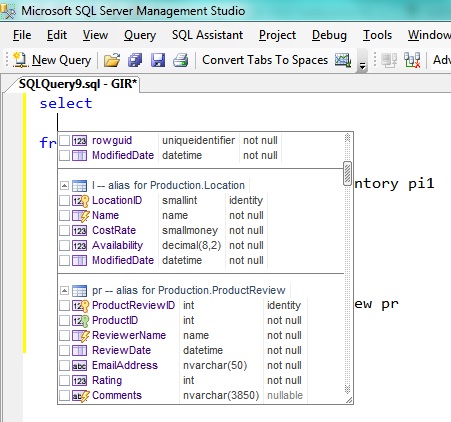The image size is (451, 422).
Task: Click the CostRate numeric type icon
Action: click(80, 231)
